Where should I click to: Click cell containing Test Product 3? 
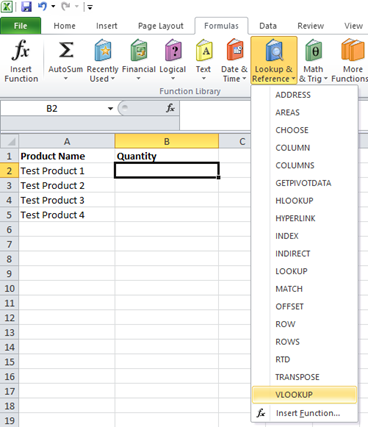point(67,200)
